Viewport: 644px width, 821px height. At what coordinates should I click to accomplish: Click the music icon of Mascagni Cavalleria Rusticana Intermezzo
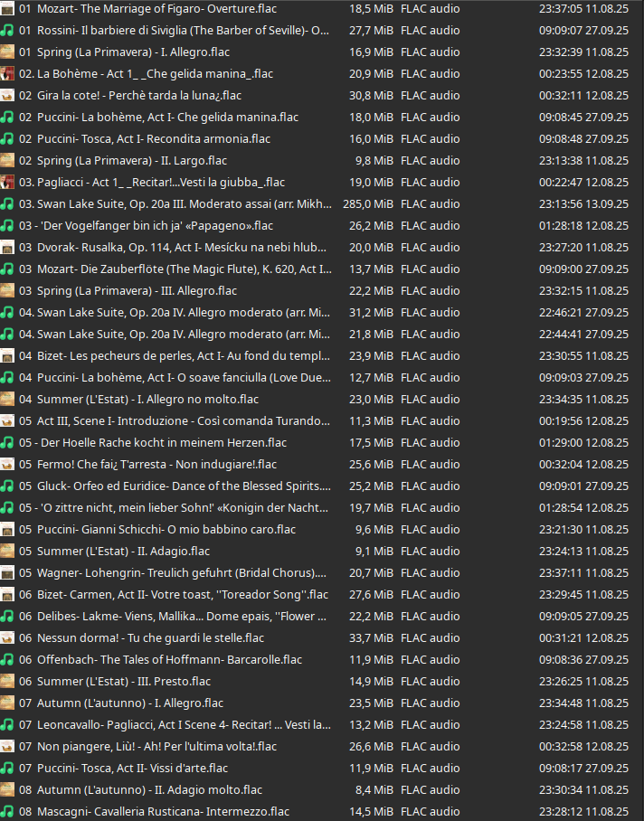7,811
